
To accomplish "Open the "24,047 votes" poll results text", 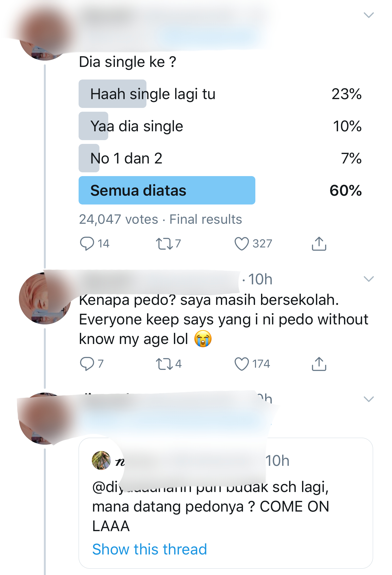I will click(x=118, y=219).
